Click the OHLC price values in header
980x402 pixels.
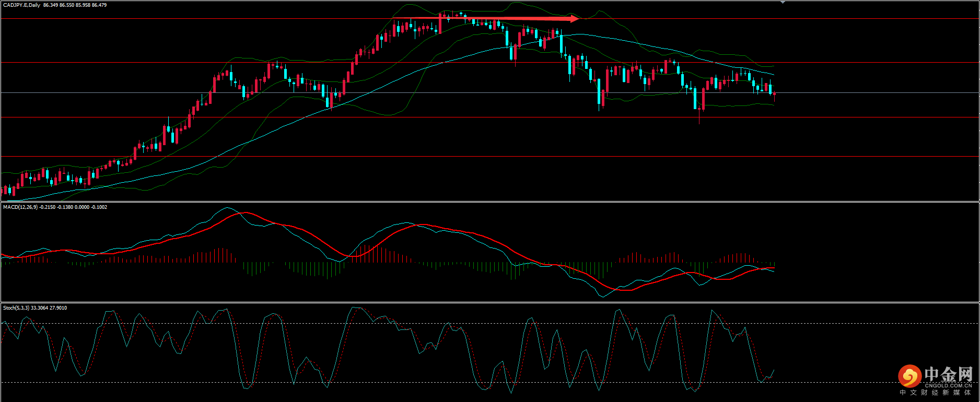click(x=75, y=5)
